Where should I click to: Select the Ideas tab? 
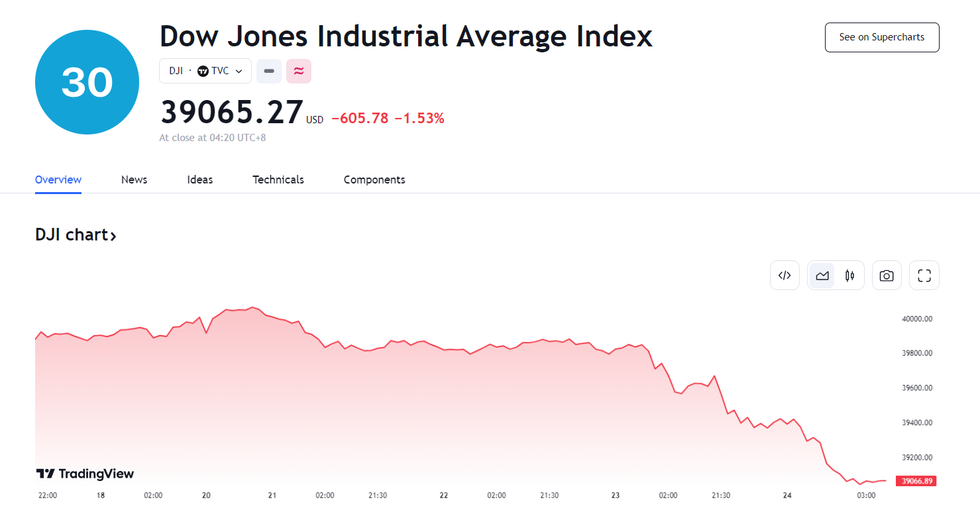200,180
